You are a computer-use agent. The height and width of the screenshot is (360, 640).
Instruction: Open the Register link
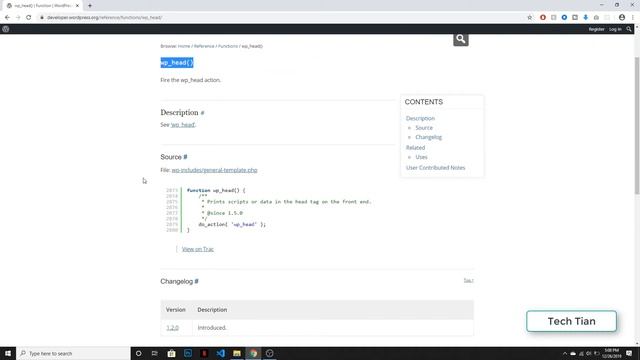596,29
